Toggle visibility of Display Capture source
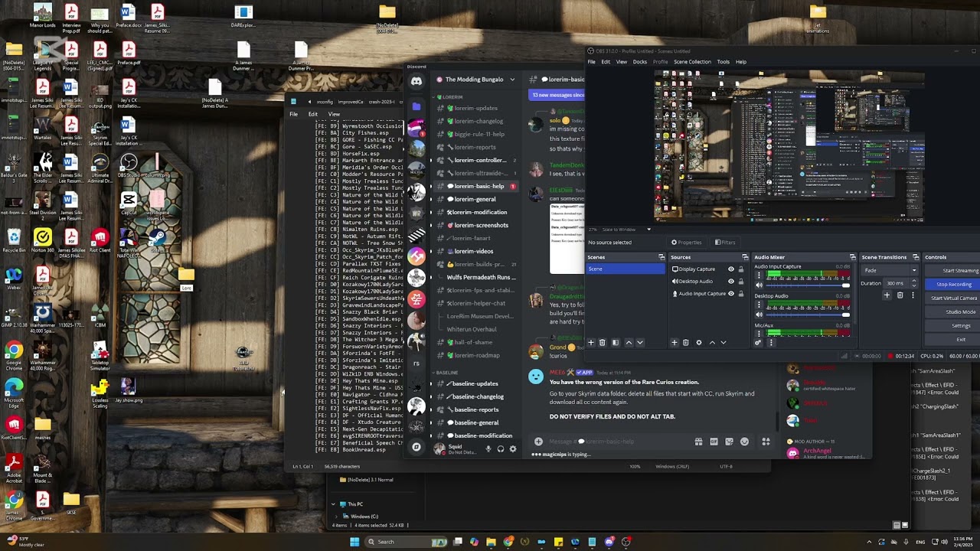980x551 pixels. [731, 269]
